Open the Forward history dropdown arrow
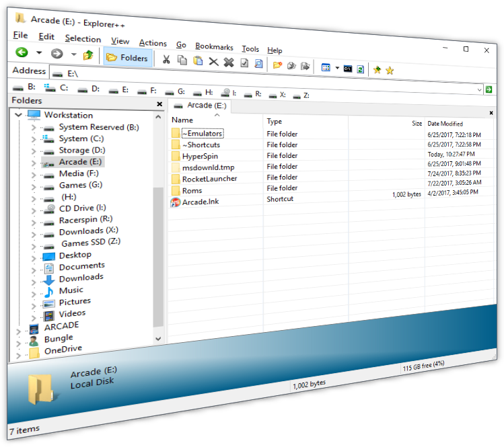The height and width of the screenshot is (447, 504). pyautogui.click(x=73, y=54)
